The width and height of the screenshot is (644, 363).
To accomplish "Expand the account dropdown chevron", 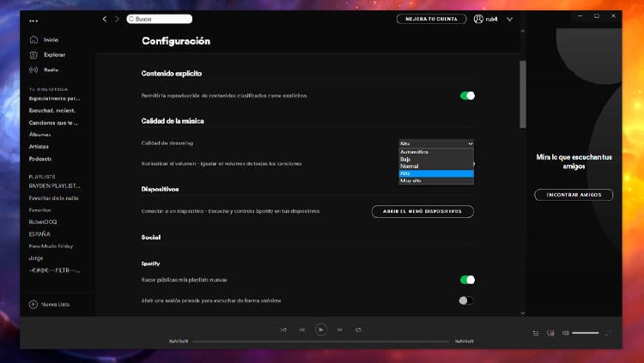I will [510, 19].
